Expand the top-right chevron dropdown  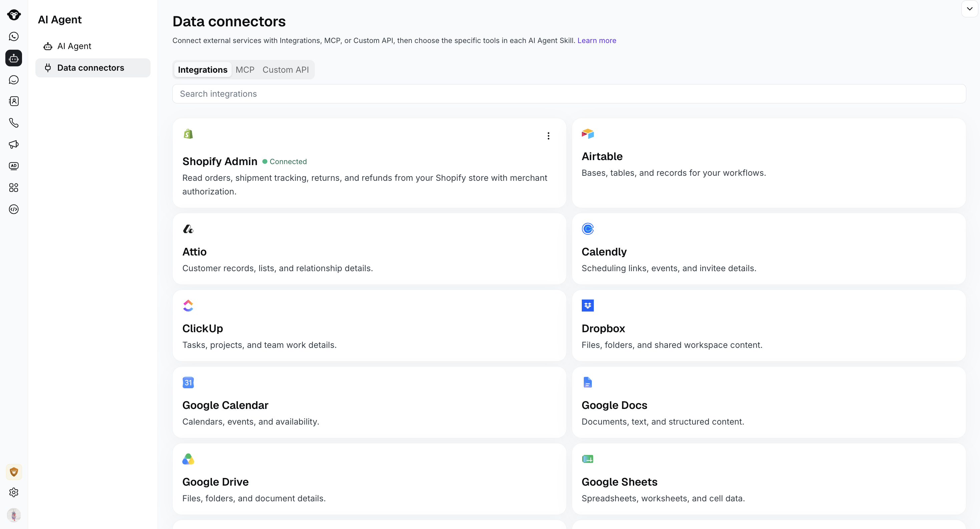(x=970, y=9)
